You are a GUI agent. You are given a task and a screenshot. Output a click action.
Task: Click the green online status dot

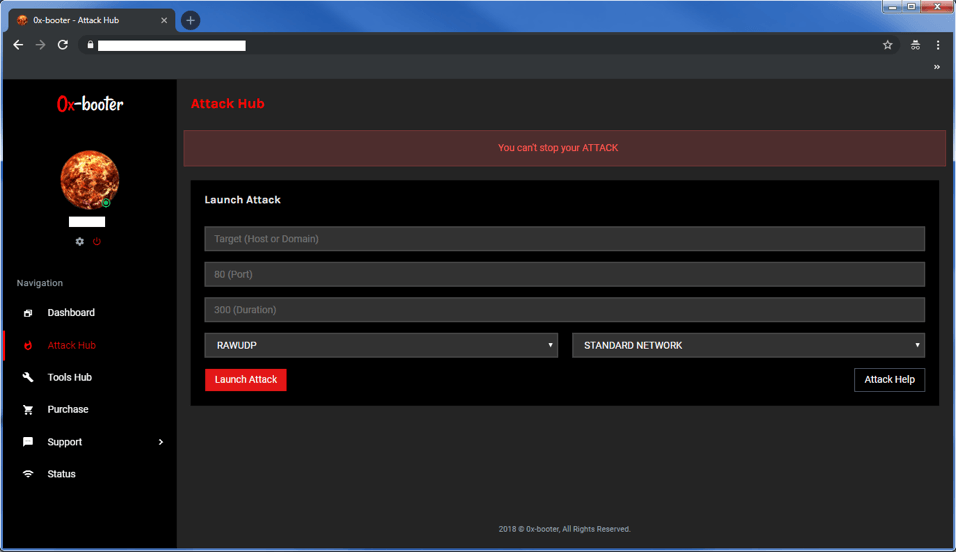pos(106,203)
